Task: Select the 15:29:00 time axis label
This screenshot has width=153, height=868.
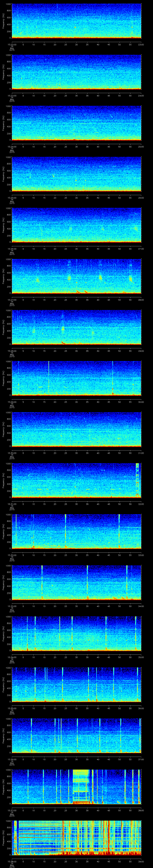Action: [12, 402]
